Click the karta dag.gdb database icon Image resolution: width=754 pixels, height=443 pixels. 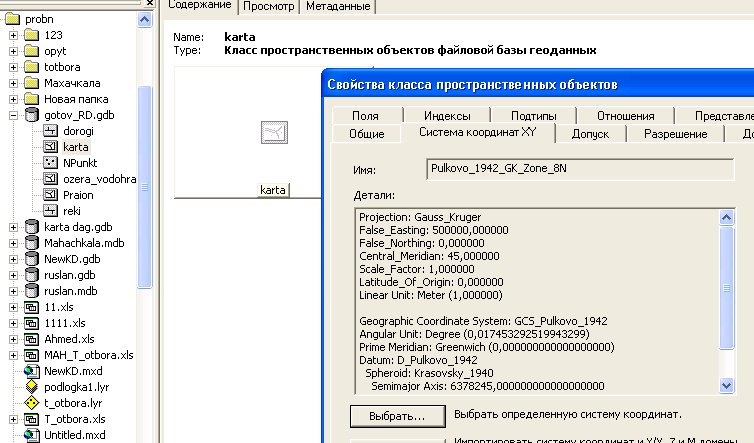pos(32,227)
